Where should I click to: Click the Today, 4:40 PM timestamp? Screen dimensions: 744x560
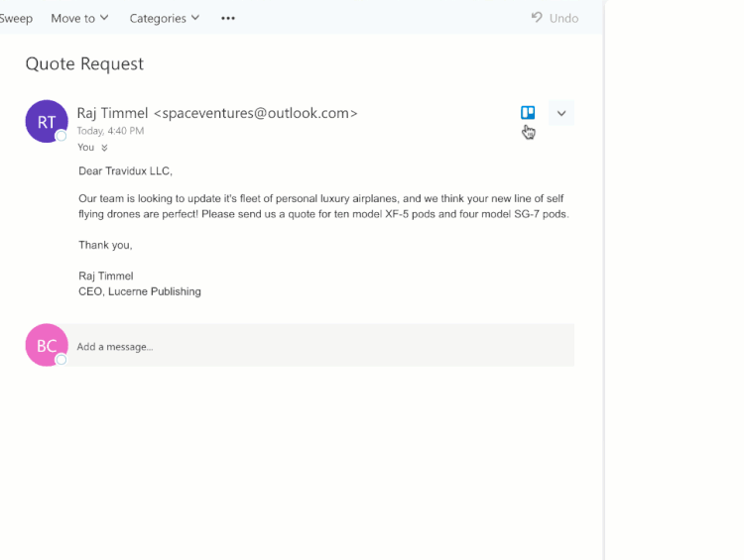(x=110, y=131)
